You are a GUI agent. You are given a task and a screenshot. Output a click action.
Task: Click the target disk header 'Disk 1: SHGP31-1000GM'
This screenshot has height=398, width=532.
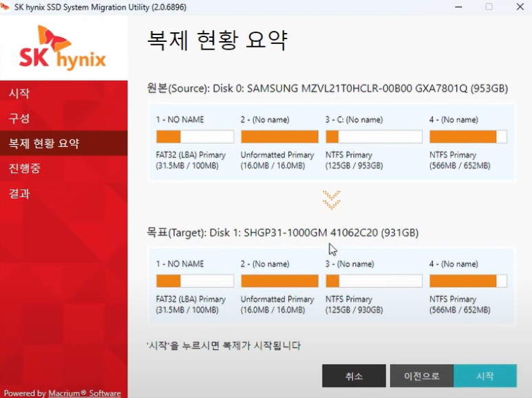pos(283,232)
